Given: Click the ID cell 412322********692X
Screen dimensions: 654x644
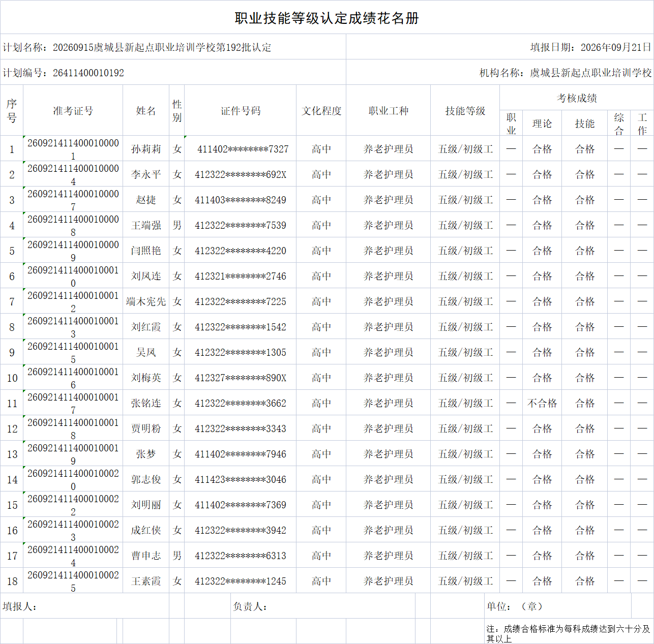Looking at the screenshot, I should [x=241, y=174].
